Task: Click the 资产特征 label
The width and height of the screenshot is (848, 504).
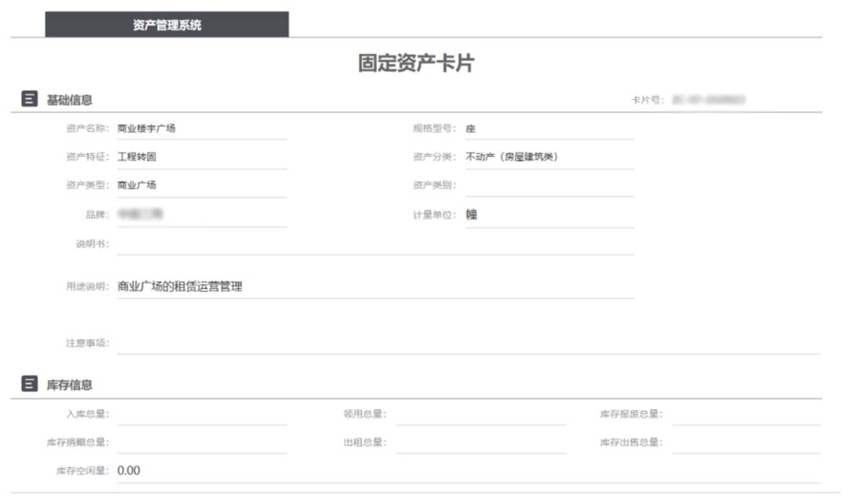Action: [x=88, y=157]
